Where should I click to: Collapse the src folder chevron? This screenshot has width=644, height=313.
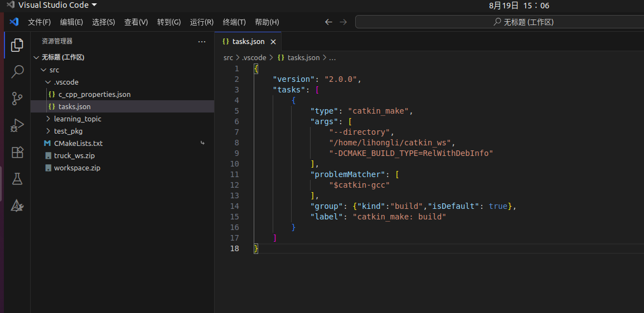pyautogui.click(x=43, y=70)
